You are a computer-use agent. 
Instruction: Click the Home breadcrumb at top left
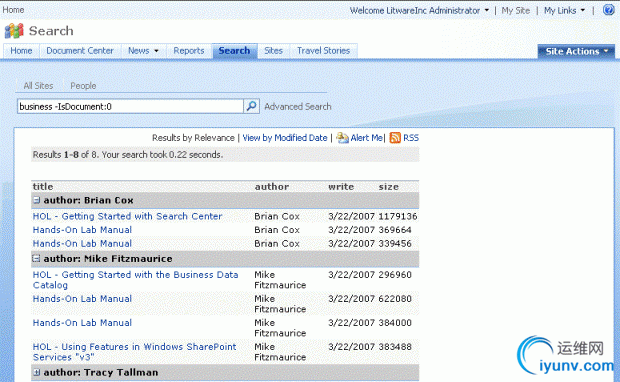tap(13, 9)
